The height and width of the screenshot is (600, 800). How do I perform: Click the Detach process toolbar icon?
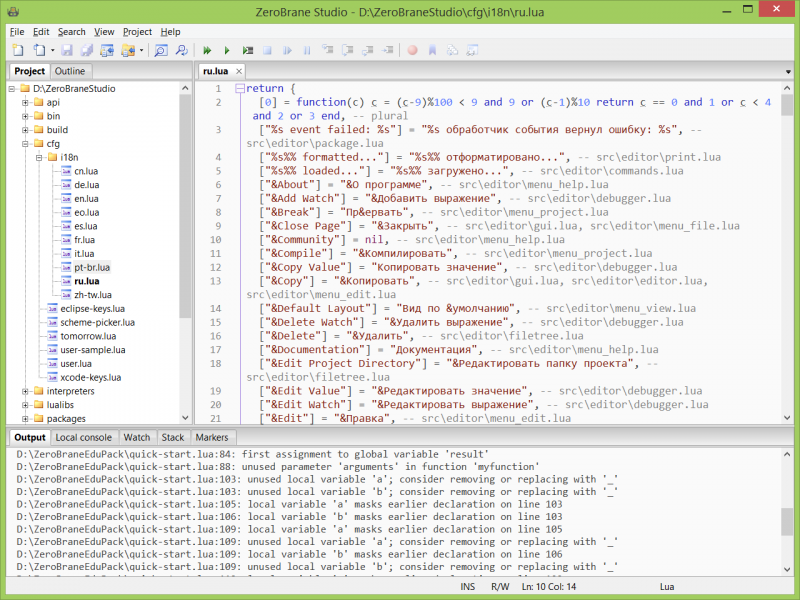(x=287, y=50)
